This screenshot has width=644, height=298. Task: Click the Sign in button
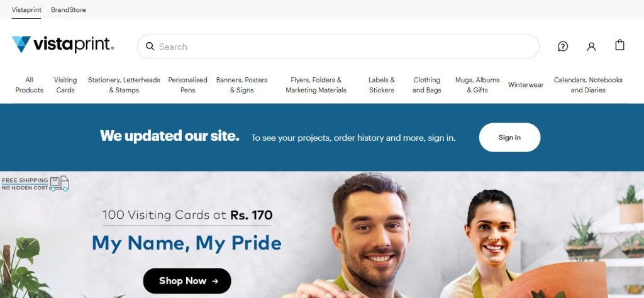coord(509,138)
